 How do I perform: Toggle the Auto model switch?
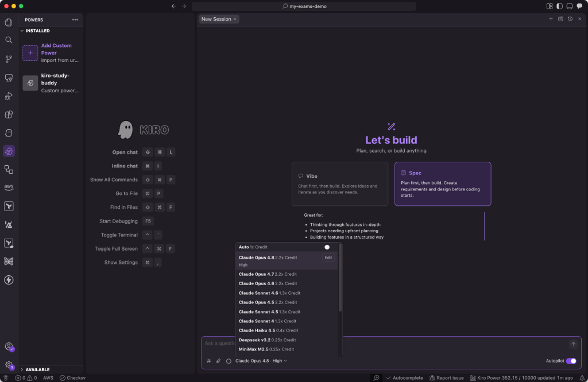327,247
